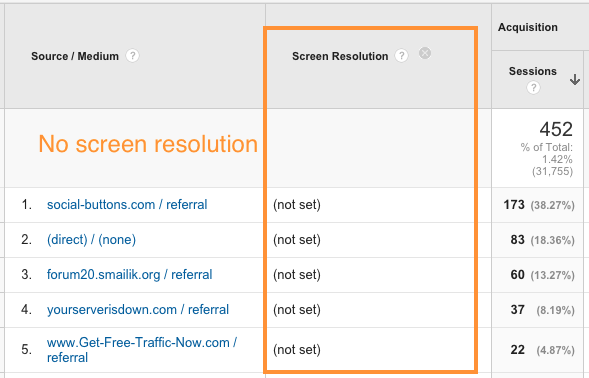Click help icon under Sessions header
The image size is (589, 378).
pos(533,88)
